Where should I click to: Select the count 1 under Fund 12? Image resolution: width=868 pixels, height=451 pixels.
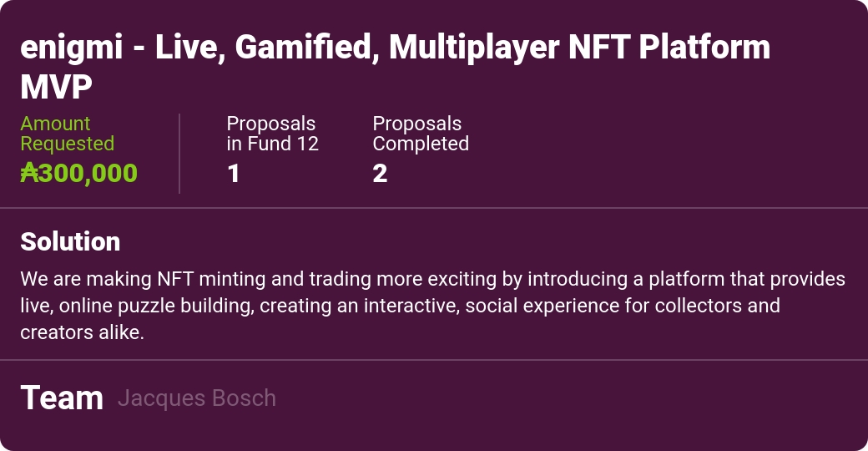pos(234,174)
